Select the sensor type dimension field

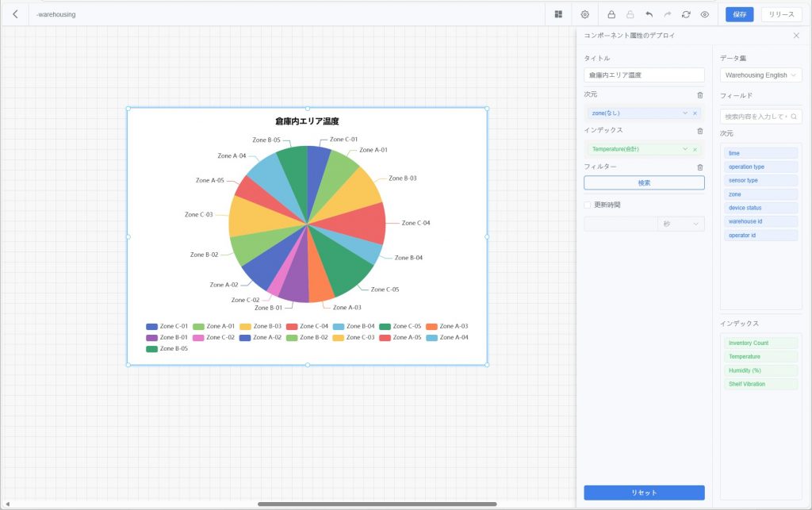pos(760,180)
